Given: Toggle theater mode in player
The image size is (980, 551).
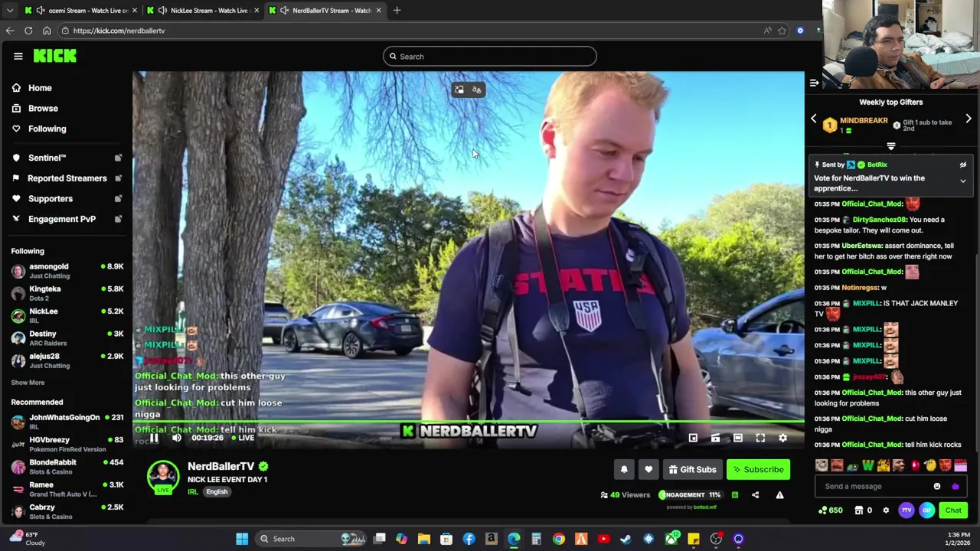Looking at the screenshot, I should [x=738, y=439].
